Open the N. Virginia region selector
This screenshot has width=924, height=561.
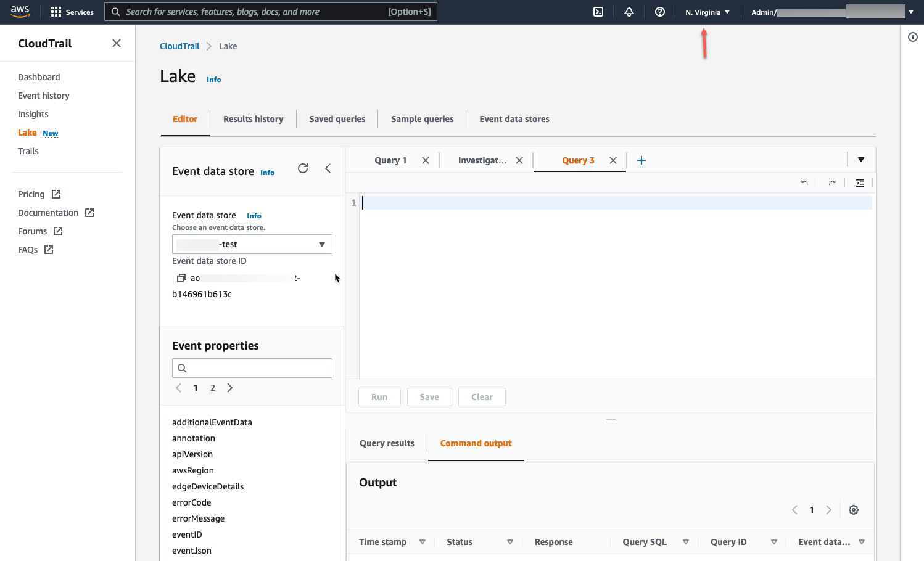707,12
